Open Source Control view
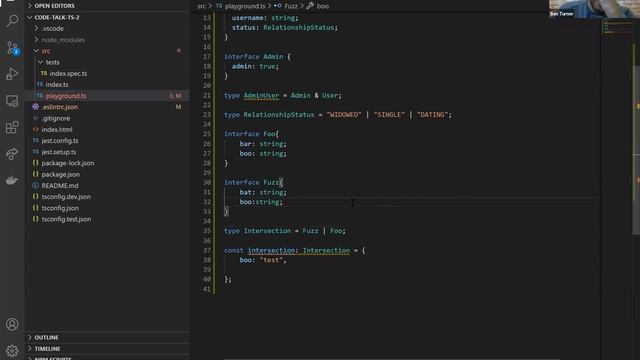The width and height of the screenshot is (640, 360). click(12, 48)
